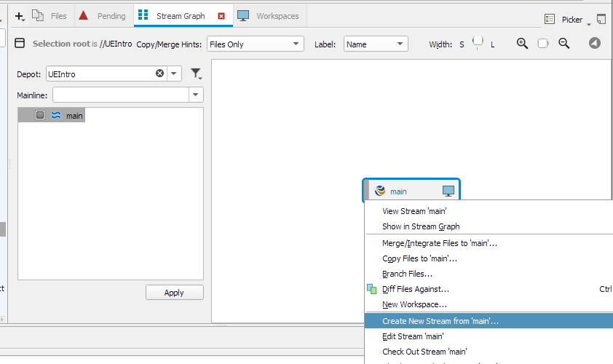Expand the Depot dropdown arrow
Image resolution: width=613 pixels, height=364 pixels.
[174, 74]
